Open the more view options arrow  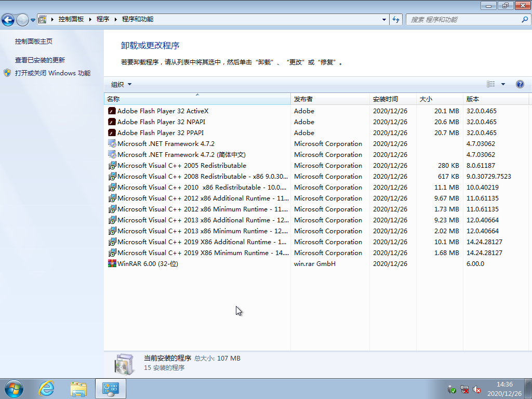click(x=503, y=84)
